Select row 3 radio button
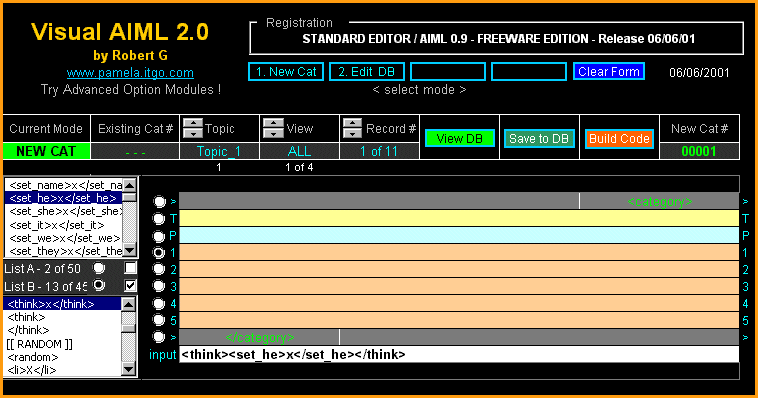 pos(159,286)
